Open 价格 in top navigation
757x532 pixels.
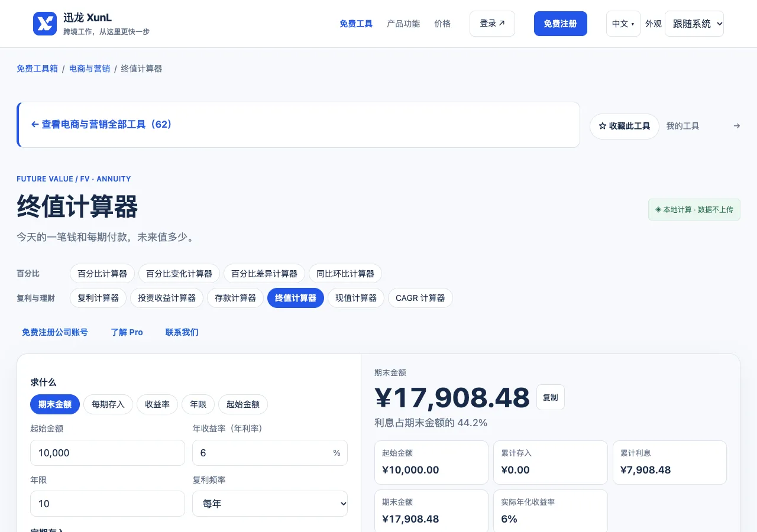[x=442, y=24]
